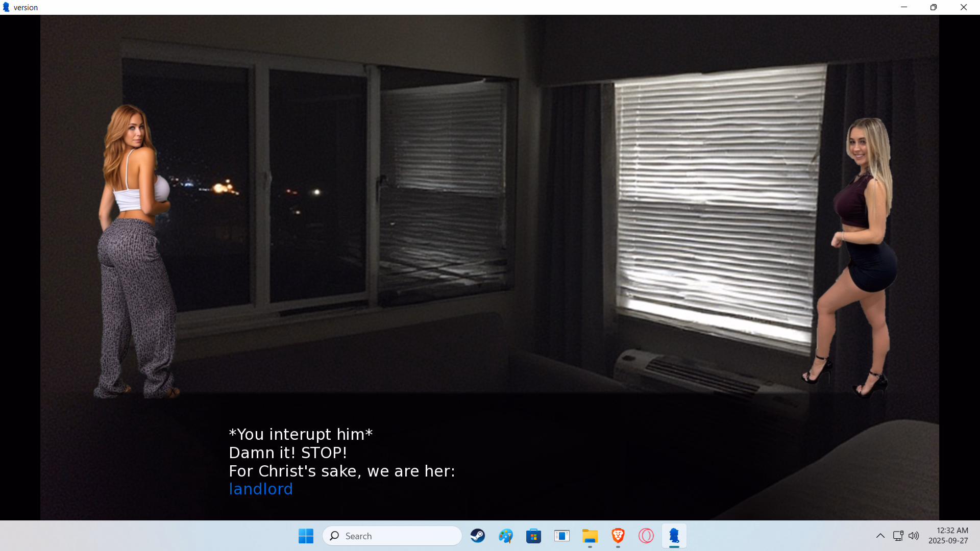This screenshot has width=980, height=551.
Task: Restore down the game window
Action: (x=934, y=7)
